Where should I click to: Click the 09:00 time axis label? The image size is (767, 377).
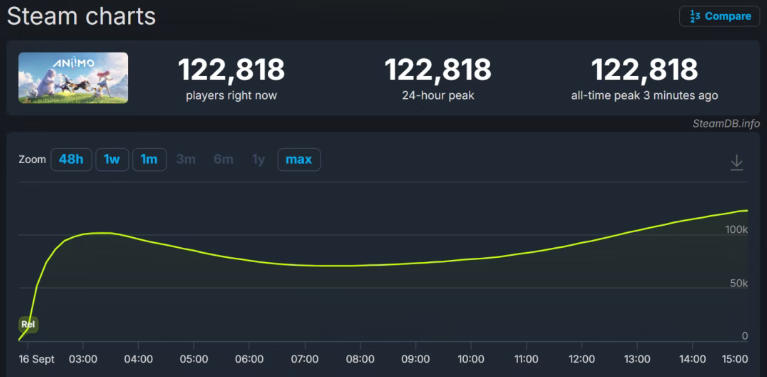[416, 359]
